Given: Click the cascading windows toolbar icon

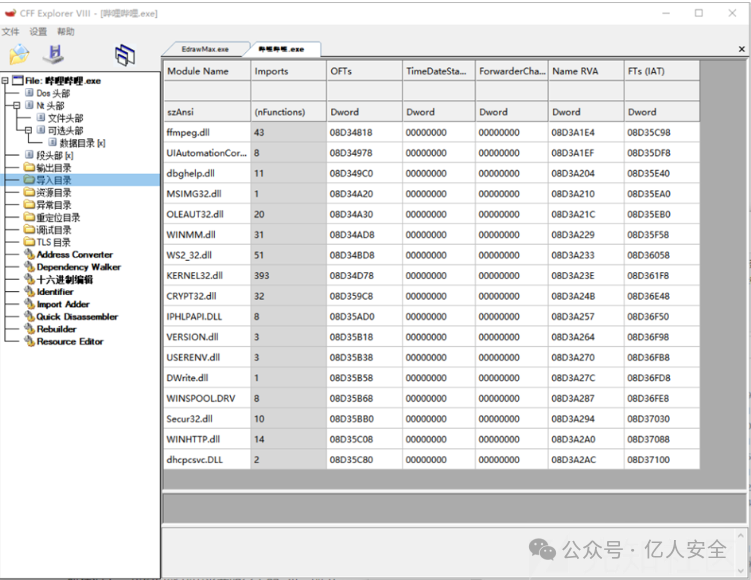Looking at the screenshot, I should click(x=124, y=55).
